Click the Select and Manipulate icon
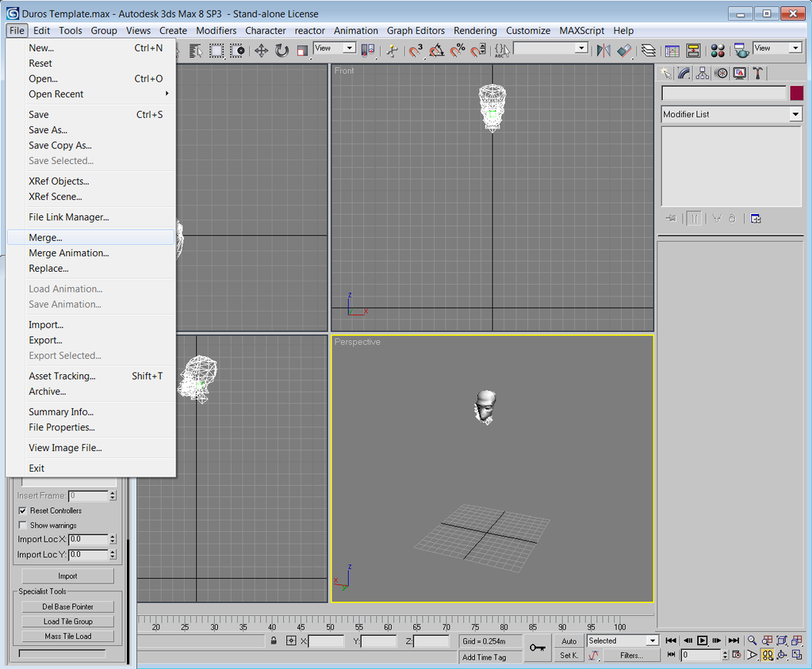The height and width of the screenshot is (669, 812). click(x=392, y=50)
